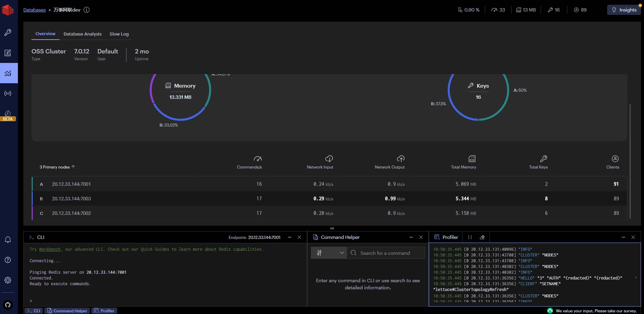Click the 13 MB memory indicator
This screenshot has height=314, width=644.
click(x=526, y=10)
